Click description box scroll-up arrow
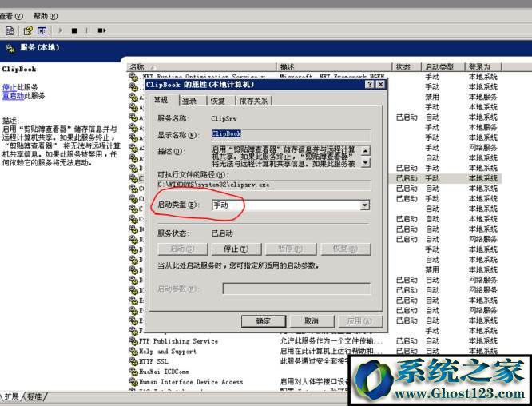The width and height of the screenshot is (532, 406). (x=365, y=150)
